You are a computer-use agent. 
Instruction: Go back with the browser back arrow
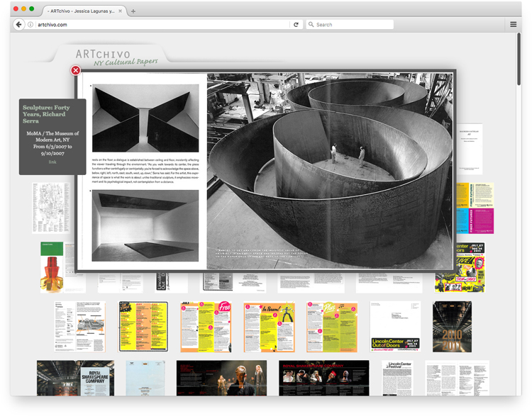click(x=19, y=24)
